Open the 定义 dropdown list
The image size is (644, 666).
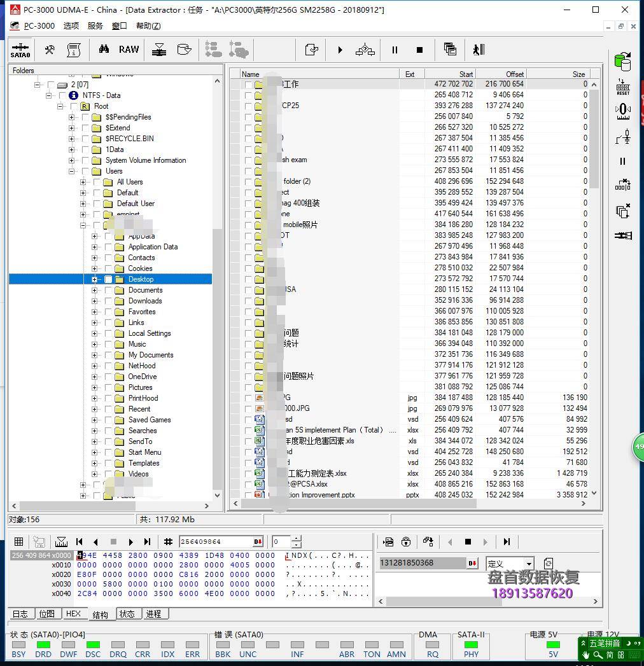coord(529,564)
